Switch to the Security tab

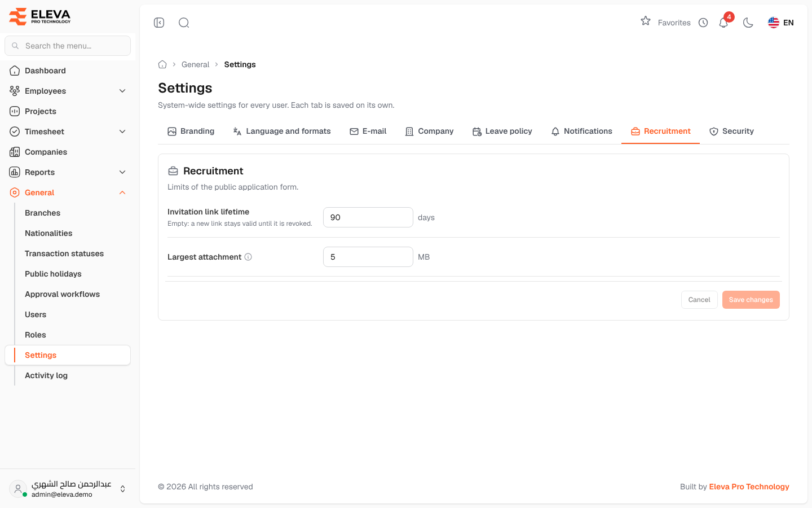(731, 132)
